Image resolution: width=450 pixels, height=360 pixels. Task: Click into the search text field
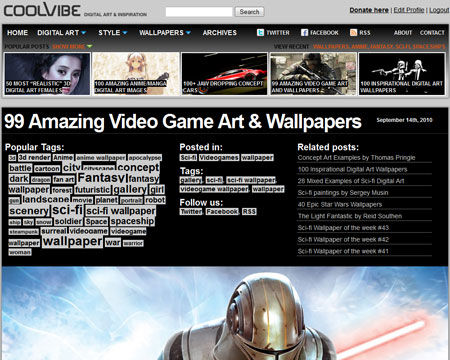[199, 12]
